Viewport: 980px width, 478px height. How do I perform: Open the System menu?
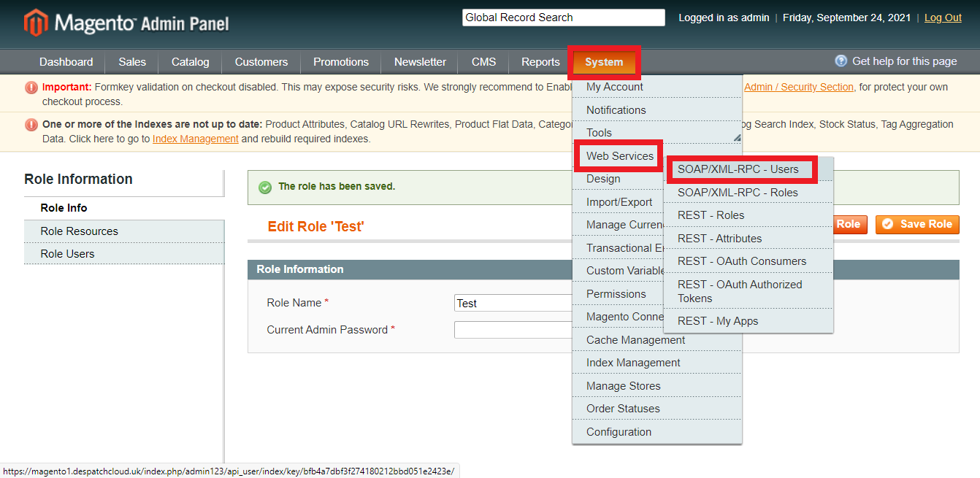point(604,62)
